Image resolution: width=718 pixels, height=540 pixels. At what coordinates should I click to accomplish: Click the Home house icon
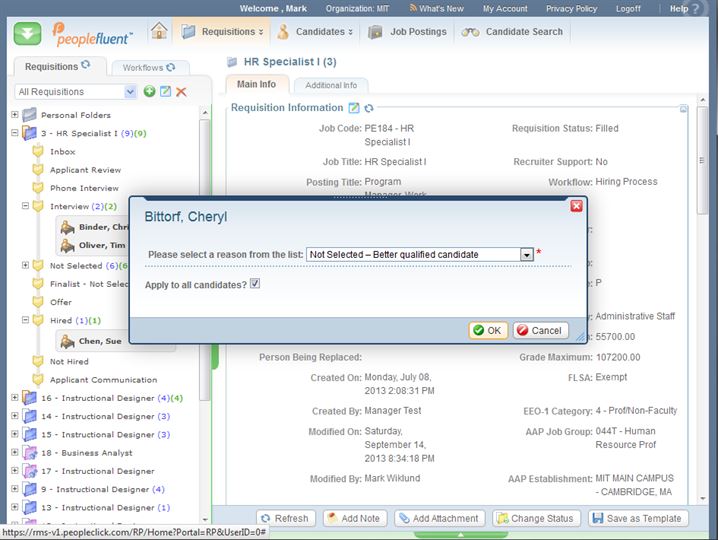point(159,31)
